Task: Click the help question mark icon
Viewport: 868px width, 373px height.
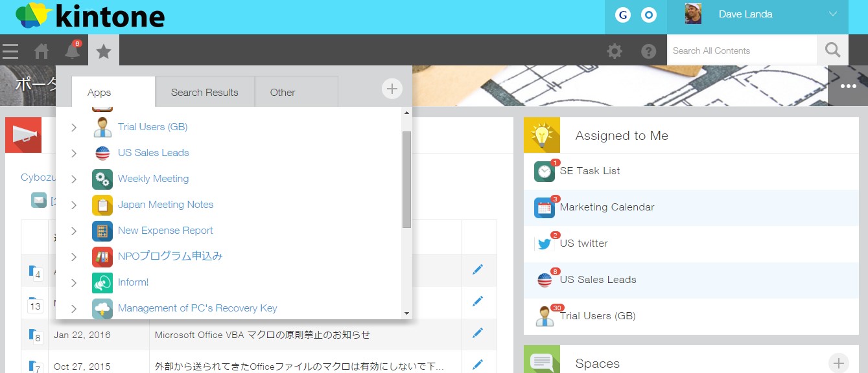Action: pos(648,51)
